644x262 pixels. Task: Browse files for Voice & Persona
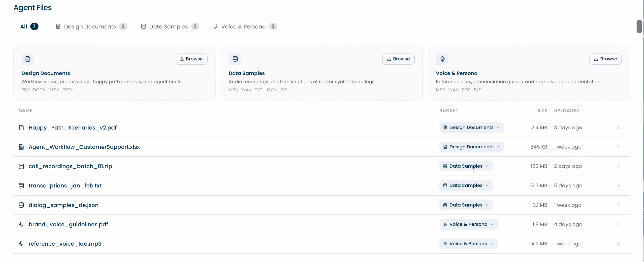(x=606, y=59)
